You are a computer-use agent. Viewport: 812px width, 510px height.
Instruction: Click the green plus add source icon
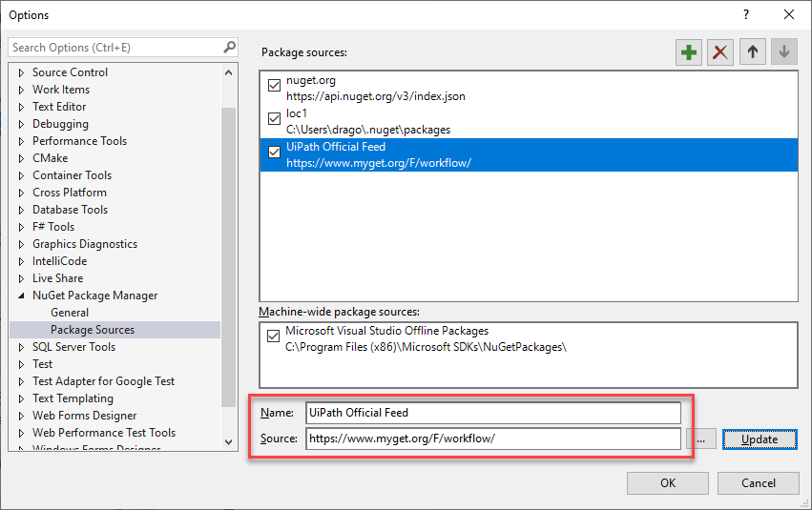pyautogui.click(x=688, y=52)
